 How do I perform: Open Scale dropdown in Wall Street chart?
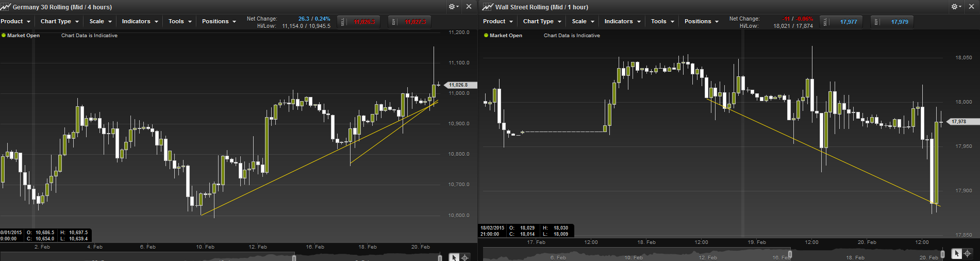[x=583, y=21]
